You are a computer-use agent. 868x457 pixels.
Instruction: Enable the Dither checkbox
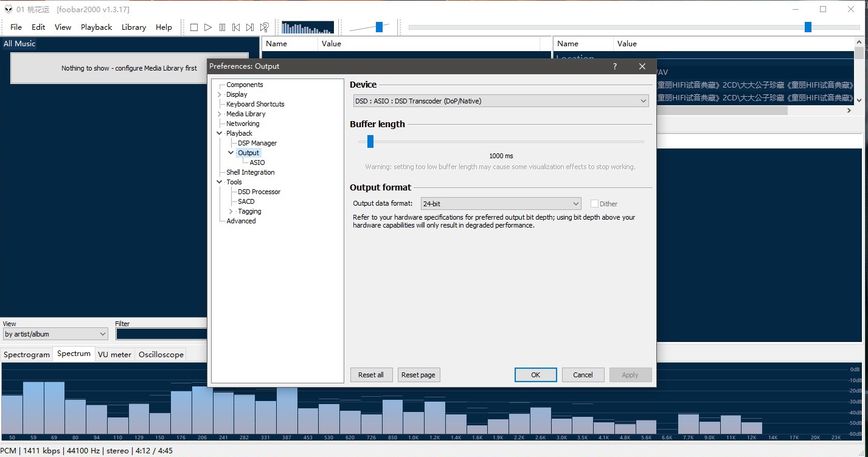coord(594,204)
